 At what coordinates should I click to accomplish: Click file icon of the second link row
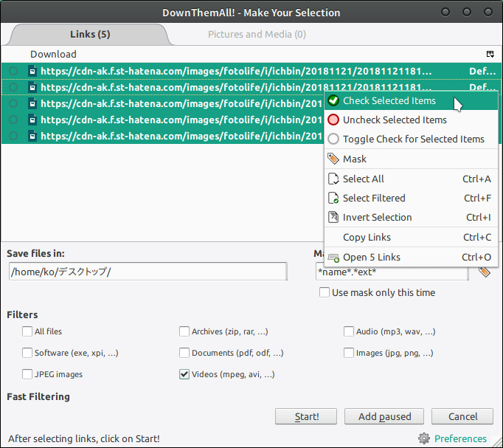(x=32, y=87)
